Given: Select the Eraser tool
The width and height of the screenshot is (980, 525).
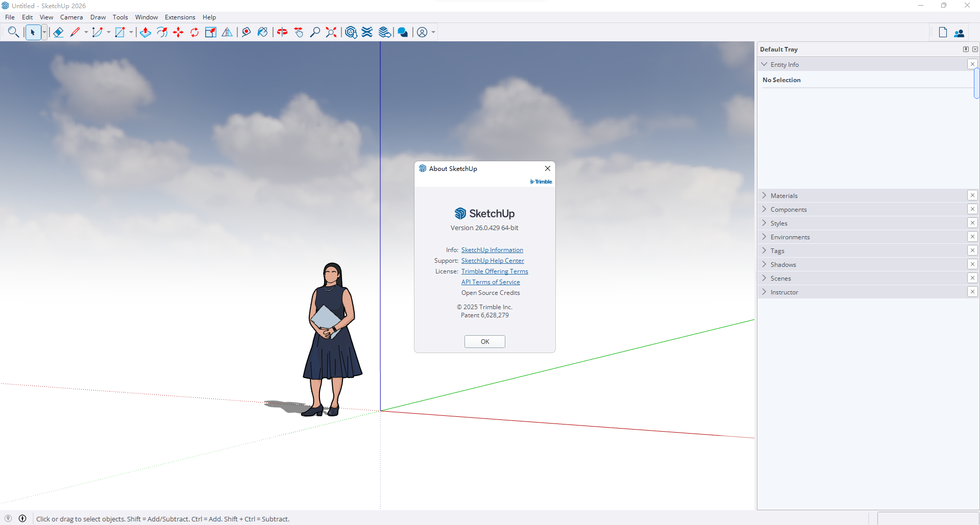Looking at the screenshot, I should coord(58,32).
